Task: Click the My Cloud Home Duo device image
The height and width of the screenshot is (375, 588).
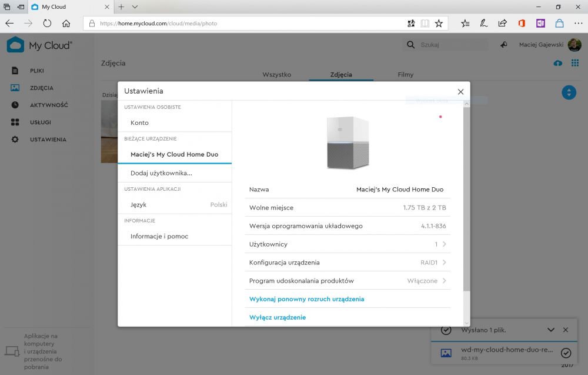Action: [x=348, y=142]
